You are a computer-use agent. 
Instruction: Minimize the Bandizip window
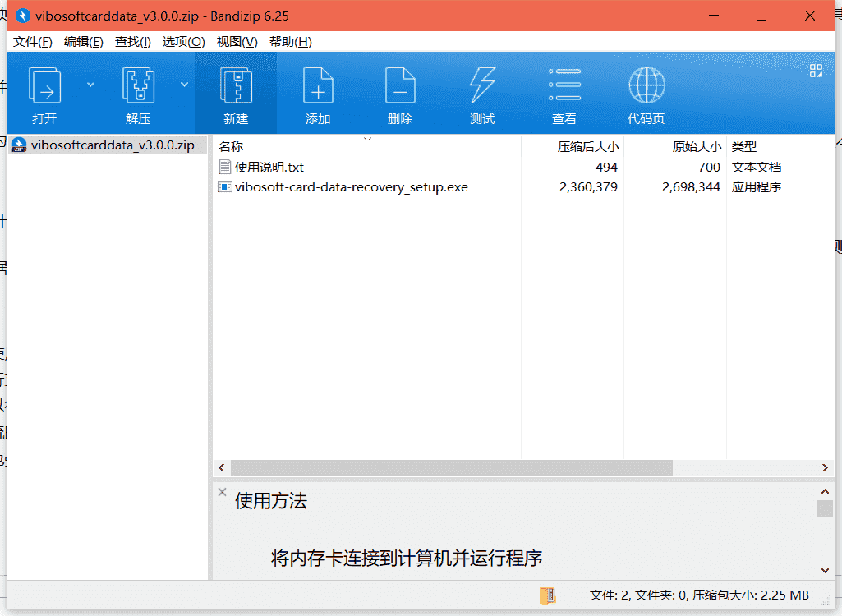point(714,16)
